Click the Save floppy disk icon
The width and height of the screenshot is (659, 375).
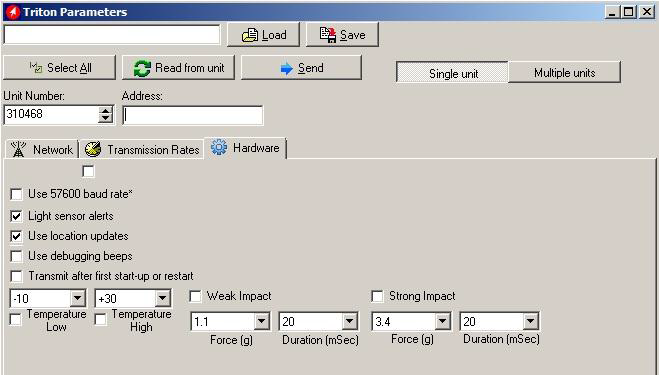[x=328, y=35]
